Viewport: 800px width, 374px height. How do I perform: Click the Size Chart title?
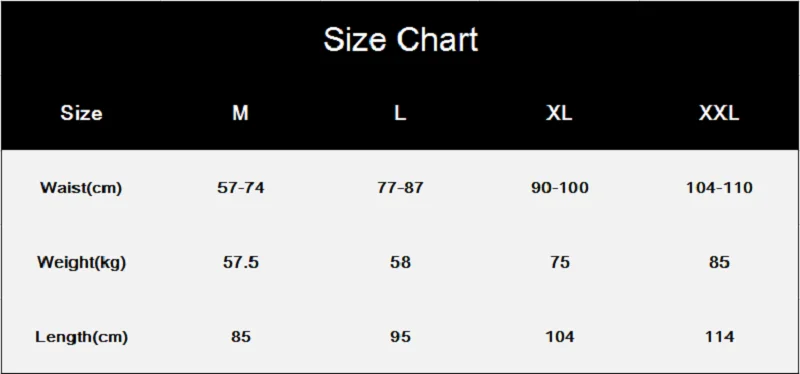(401, 39)
